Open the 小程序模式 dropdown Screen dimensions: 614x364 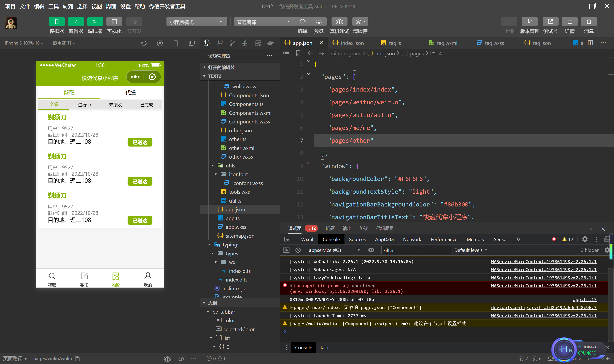196,22
